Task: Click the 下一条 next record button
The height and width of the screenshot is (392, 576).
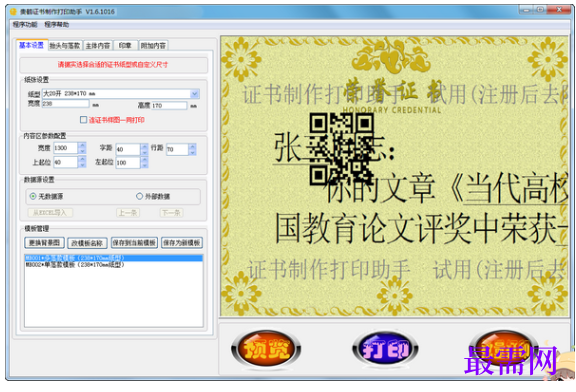Action: point(172,213)
